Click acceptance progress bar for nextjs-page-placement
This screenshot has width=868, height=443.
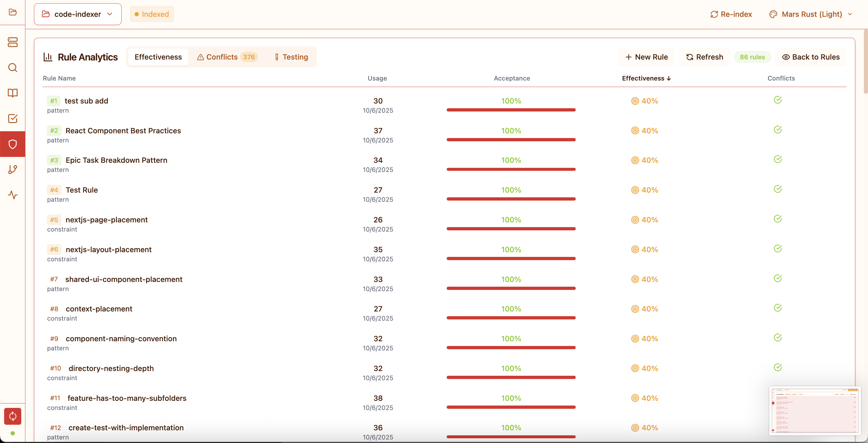(x=511, y=229)
